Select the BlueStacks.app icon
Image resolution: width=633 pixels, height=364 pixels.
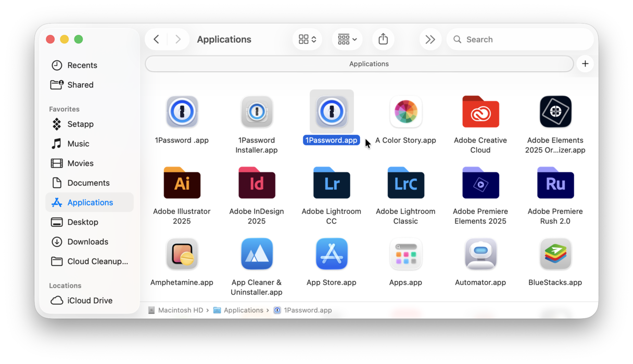tap(555, 254)
